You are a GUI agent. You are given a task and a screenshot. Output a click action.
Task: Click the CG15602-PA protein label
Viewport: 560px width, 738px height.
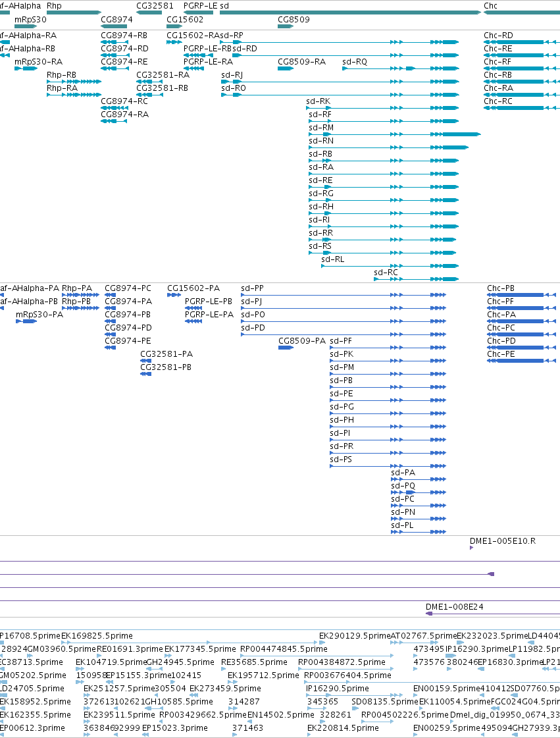pyautogui.click(x=193, y=288)
